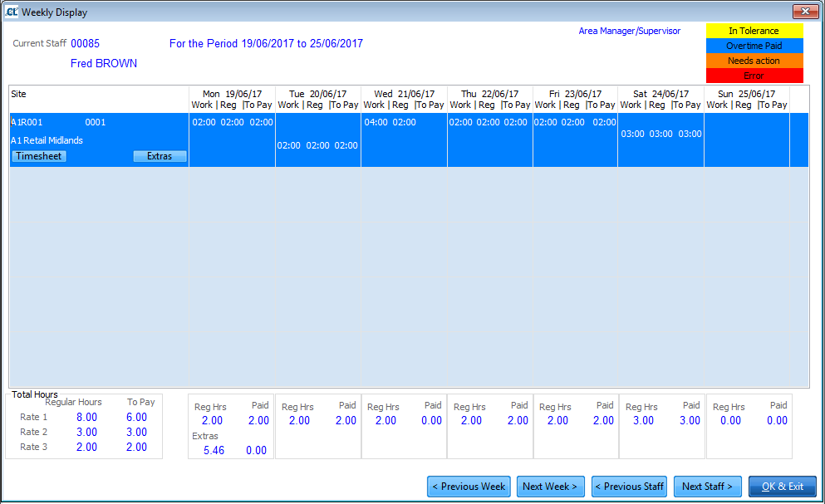
Task: Switch to the Previous Staff member
Action: click(x=629, y=486)
